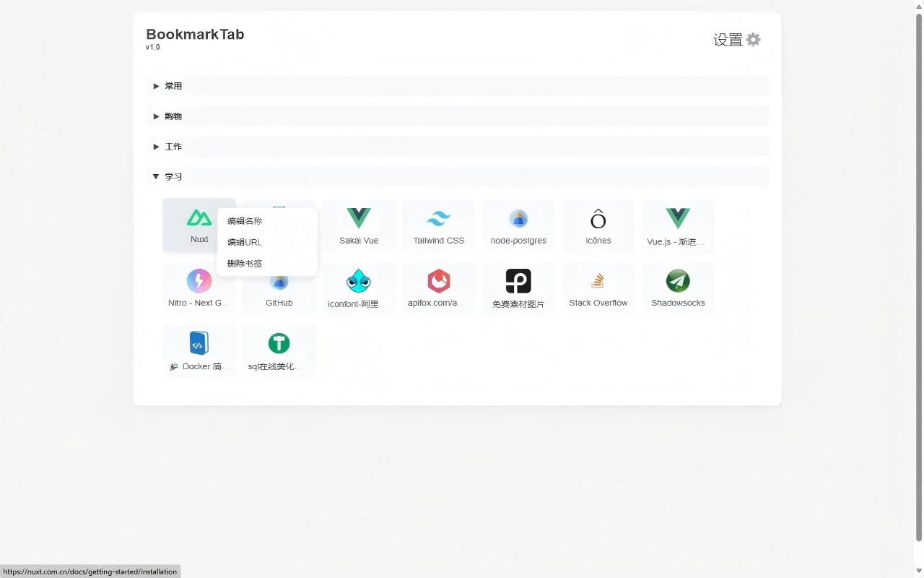Click the settings gear icon

point(754,40)
